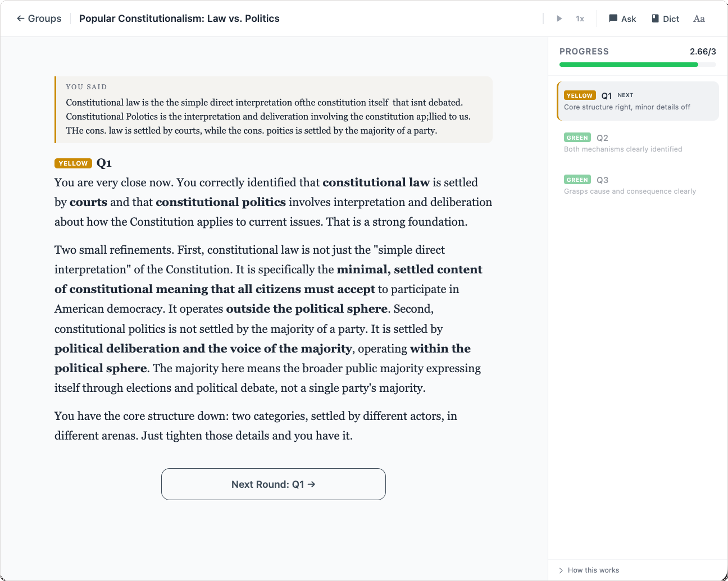Click the Next Round: Q1 button
This screenshot has width=728, height=581.
pos(273,484)
